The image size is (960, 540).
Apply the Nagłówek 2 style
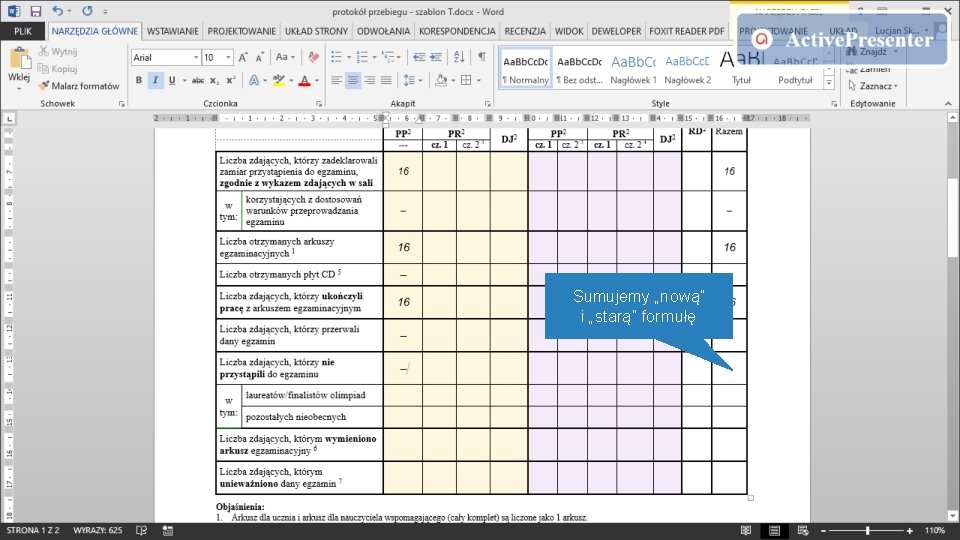click(688, 68)
